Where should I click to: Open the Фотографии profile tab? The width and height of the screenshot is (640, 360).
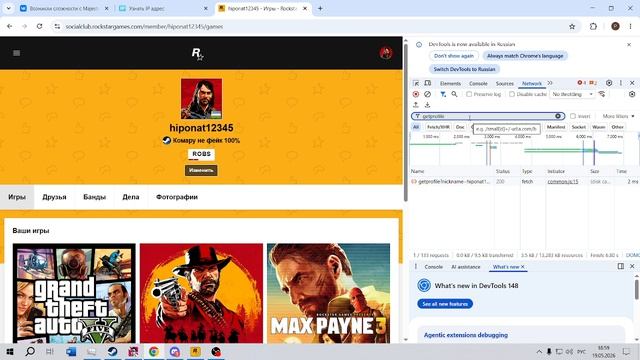click(x=177, y=197)
